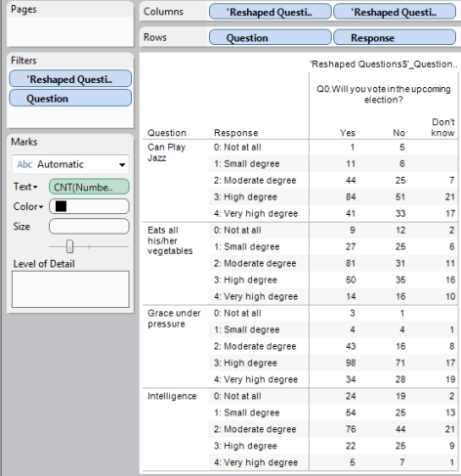
Task: Click the Marks card label
Action: tap(24, 142)
